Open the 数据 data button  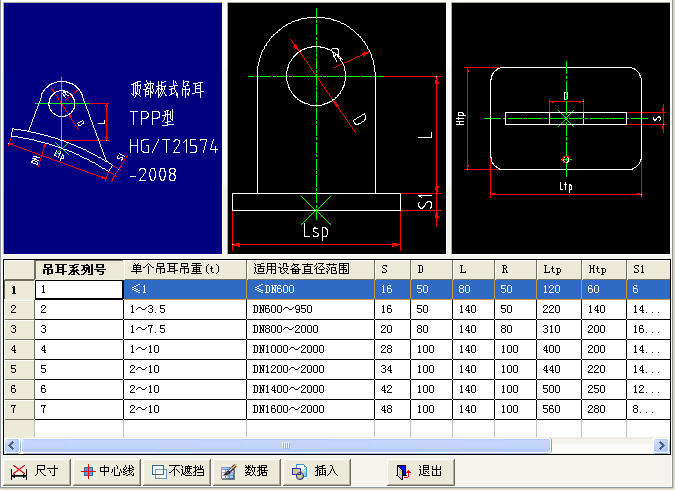pyautogui.click(x=245, y=471)
